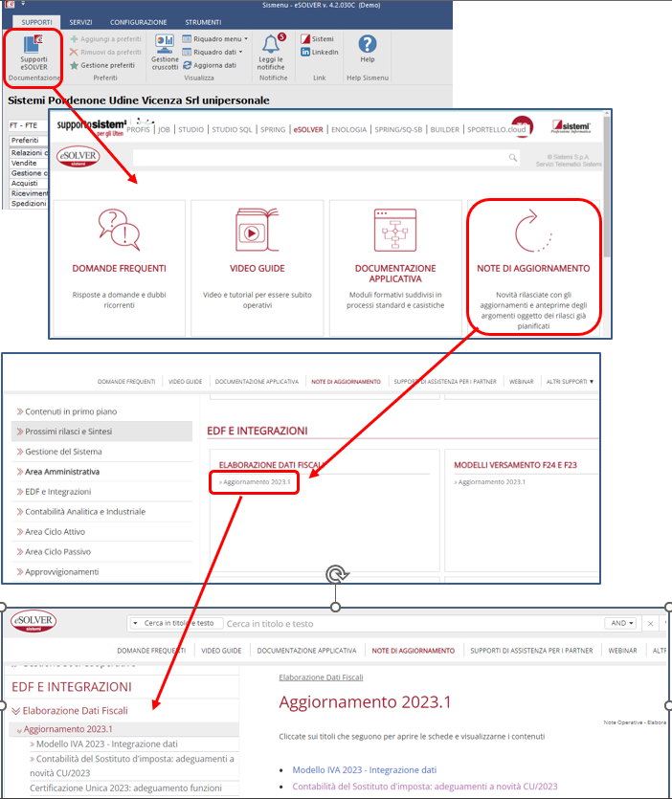
Task: Open the VIDEO GUIDE card
Action: pos(257,268)
